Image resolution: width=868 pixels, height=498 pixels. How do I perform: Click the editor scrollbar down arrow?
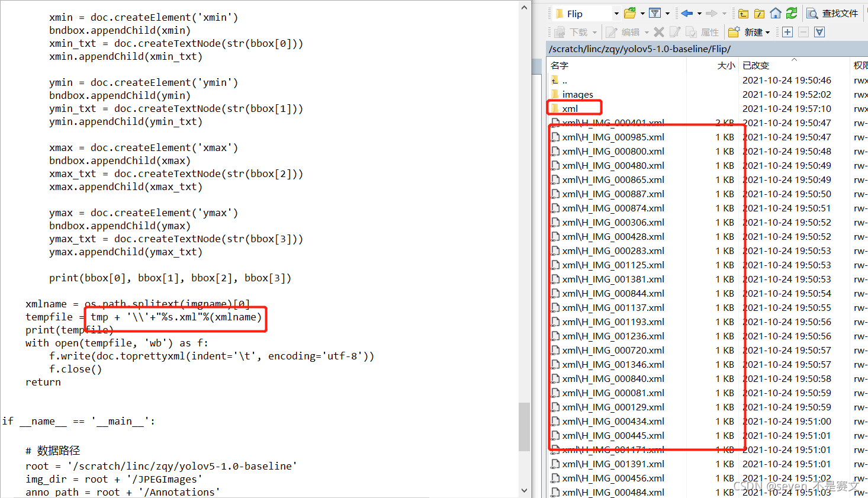(524, 490)
